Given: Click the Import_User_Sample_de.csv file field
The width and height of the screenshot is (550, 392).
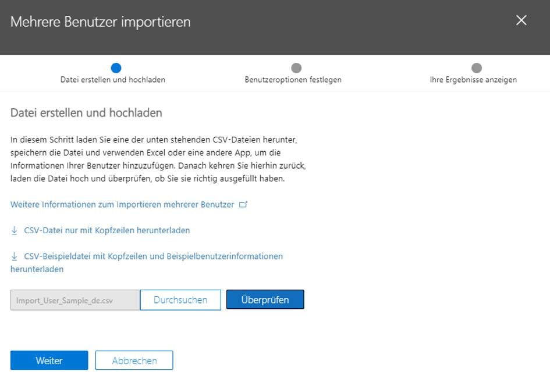Looking at the screenshot, I should click(75, 300).
